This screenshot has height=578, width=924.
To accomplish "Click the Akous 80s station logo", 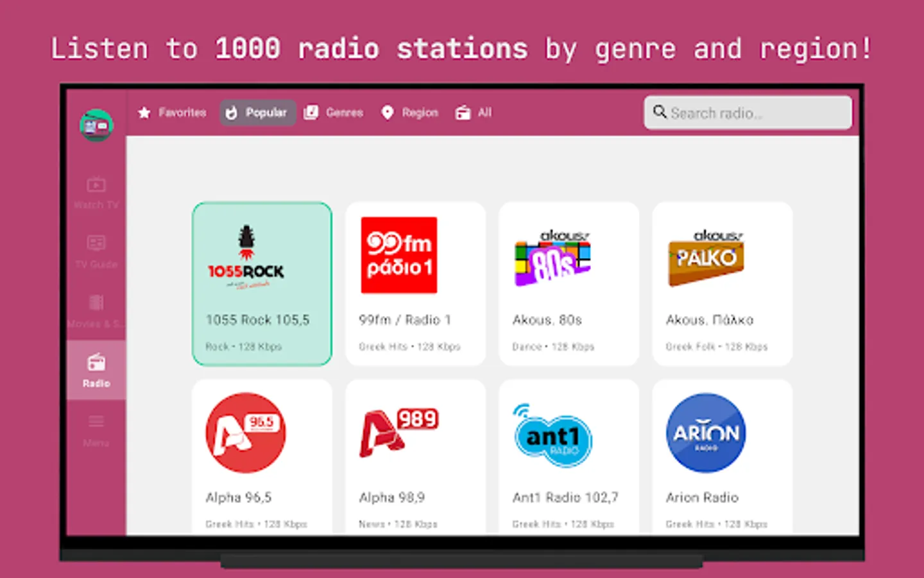I will [552, 258].
